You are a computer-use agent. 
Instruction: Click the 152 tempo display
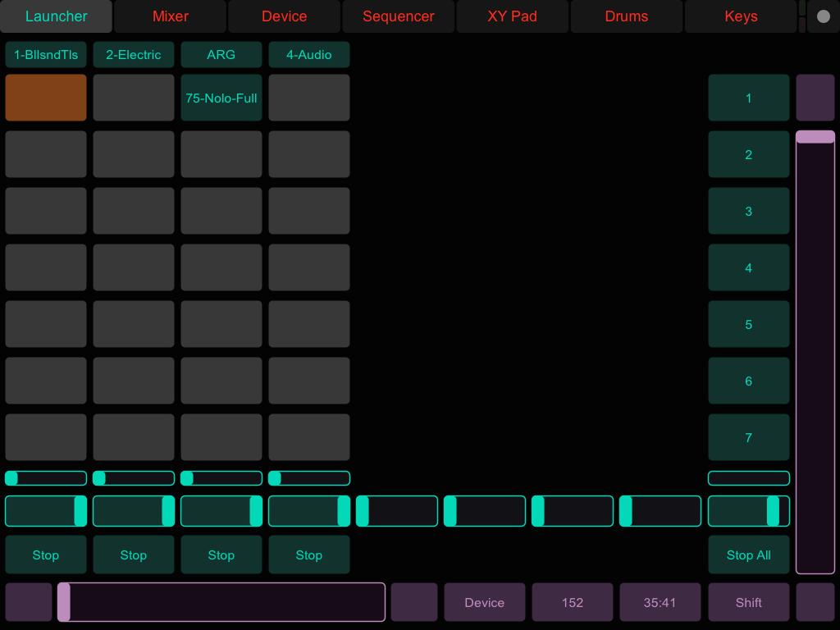click(x=572, y=603)
